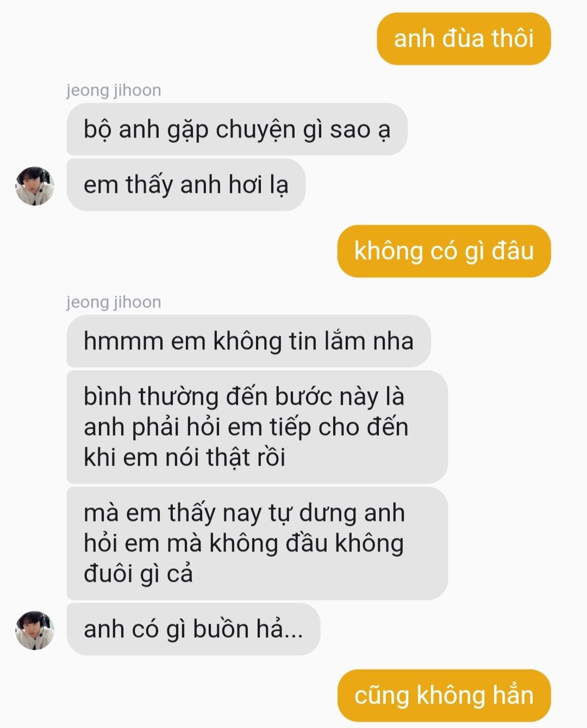Tap message starting 'mà em thấy nay tự dưng'
The width and height of the screenshot is (587, 728).
click(x=257, y=543)
